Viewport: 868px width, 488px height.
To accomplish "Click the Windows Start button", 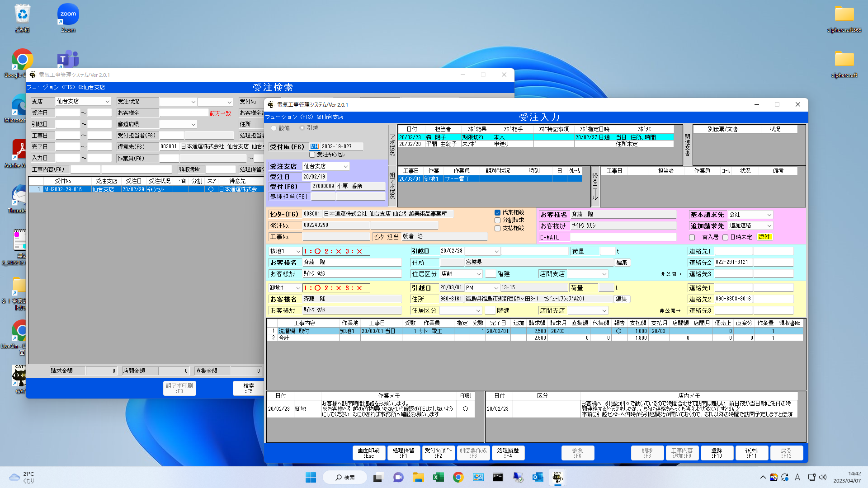I will coord(311,477).
